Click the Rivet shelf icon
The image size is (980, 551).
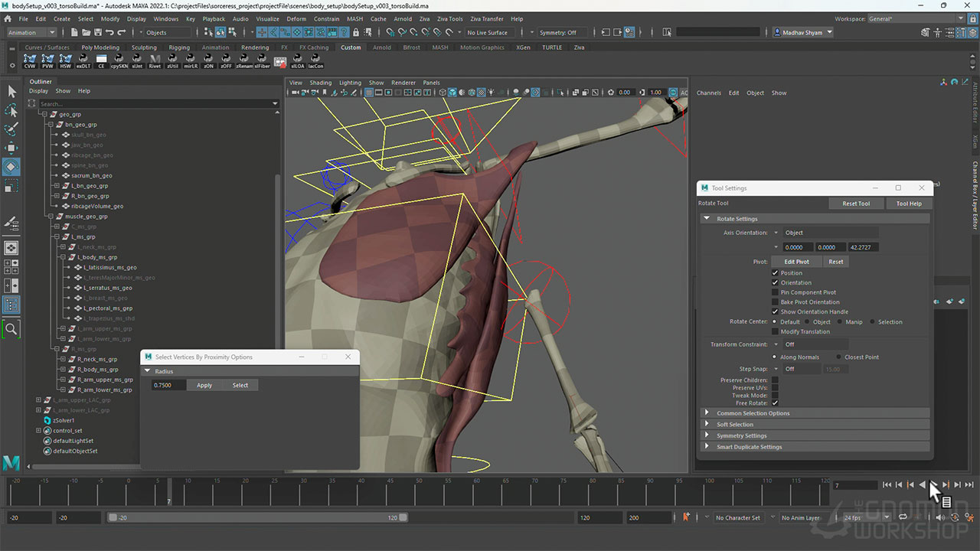pyautogui.click(x=155, y=60)
